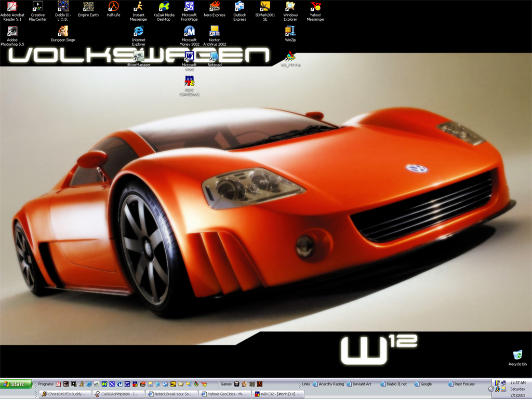Launch Microsoft Word desktop icon
Viewport: 532px width, 399px height.
(189, 61)
